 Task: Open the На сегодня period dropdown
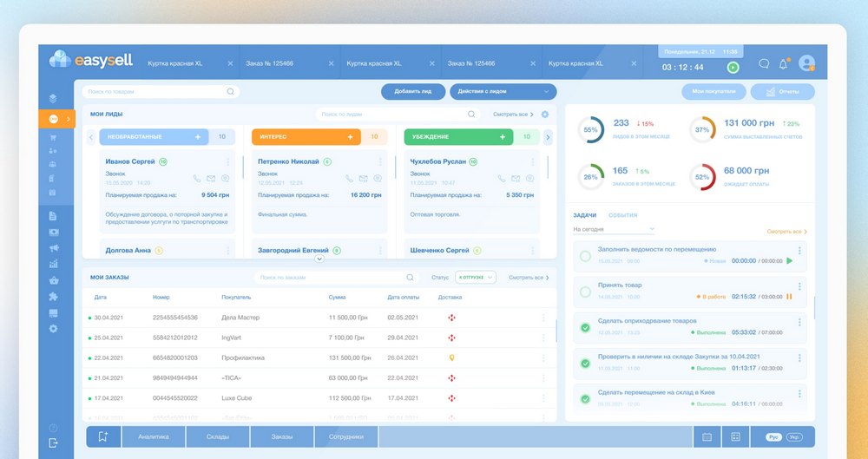[x=614, y=230]
